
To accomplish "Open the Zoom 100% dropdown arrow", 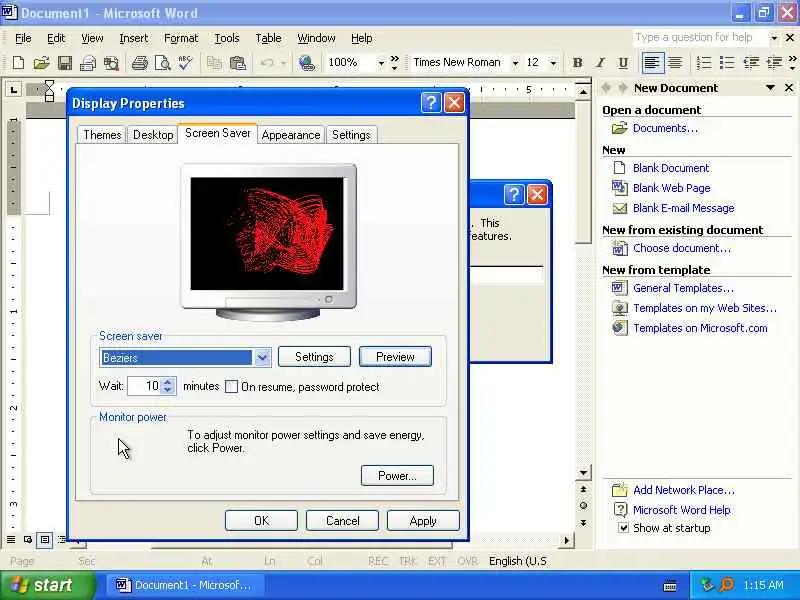I will [x=381, y=63].
